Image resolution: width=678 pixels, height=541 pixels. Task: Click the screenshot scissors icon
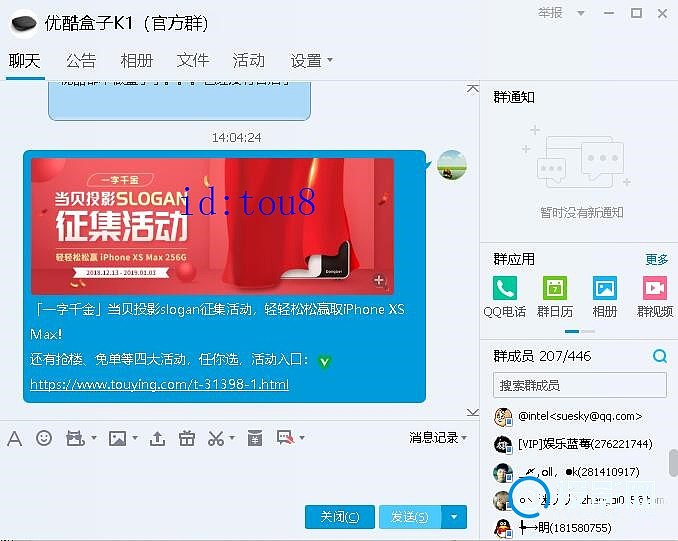point(216,438)
